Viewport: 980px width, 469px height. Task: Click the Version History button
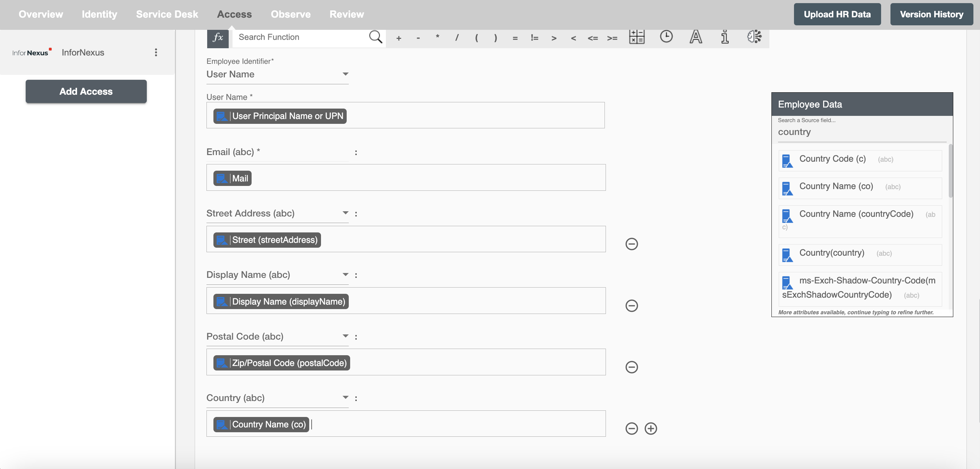pyautogui.click(x=931, y=14)
